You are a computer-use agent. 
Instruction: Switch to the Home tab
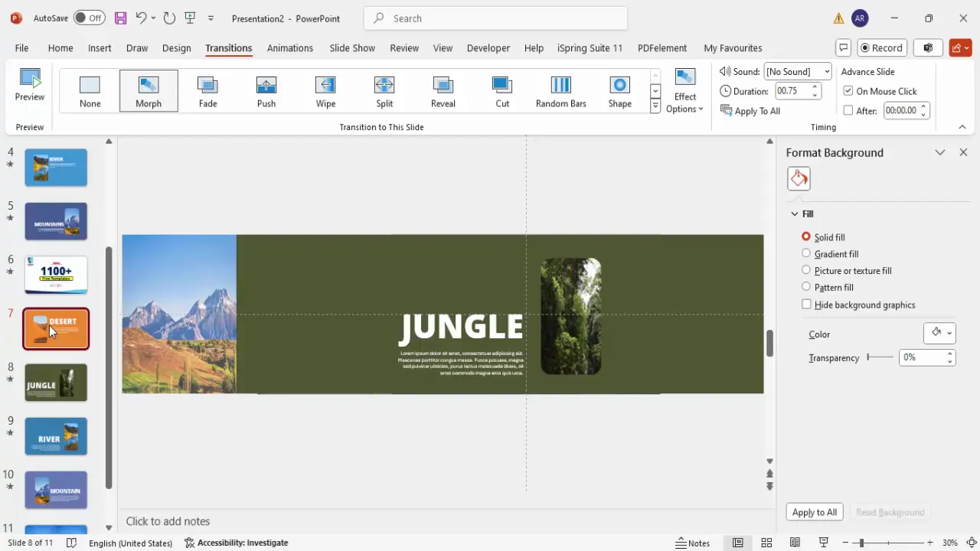coord(60,47)
